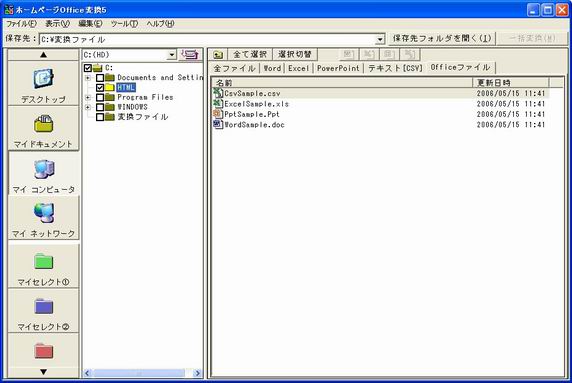Open the ファイル(F) menu
Screen dimensions: 572x383
coord(21,24)
